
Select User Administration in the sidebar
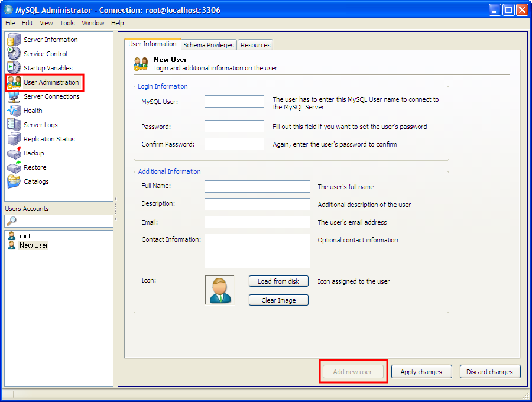click(51, 82)
